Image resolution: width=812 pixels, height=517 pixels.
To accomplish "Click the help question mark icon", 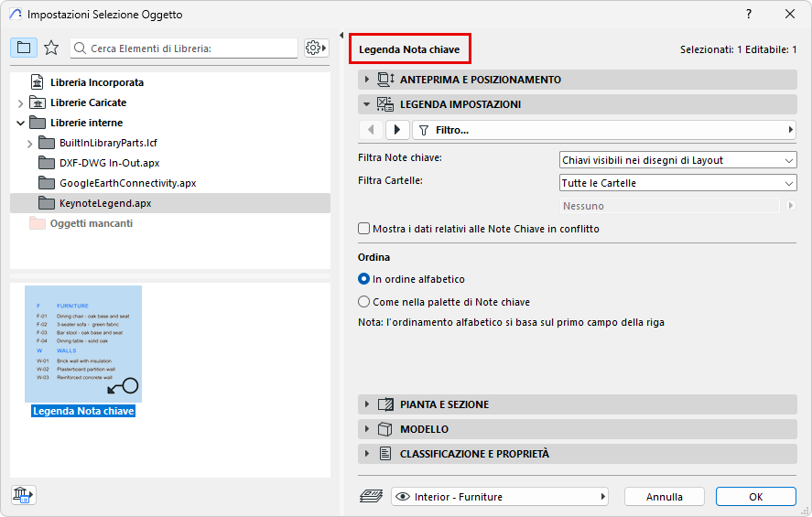I will point(748,14).
